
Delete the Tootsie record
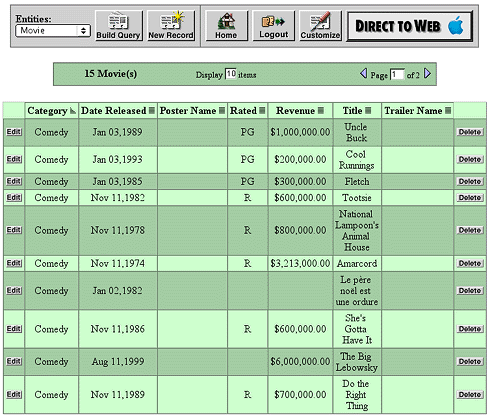coord(470,198)
